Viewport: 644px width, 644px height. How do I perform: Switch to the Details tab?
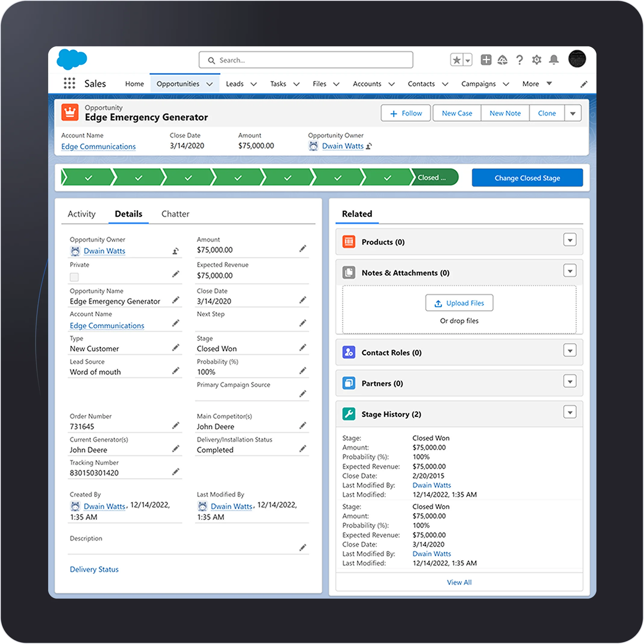128,214
